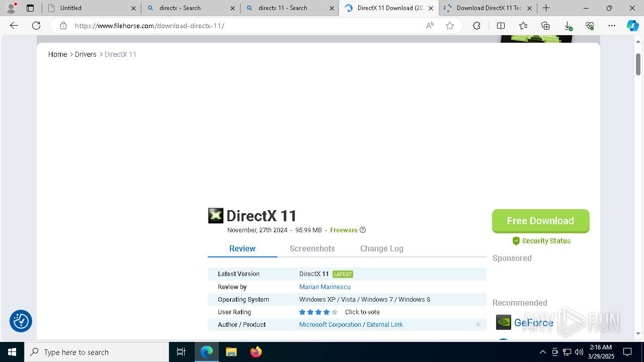Open the clock showing 2:16 AM
This screenshot has height=362, width=644.
[x=601, y=352]
